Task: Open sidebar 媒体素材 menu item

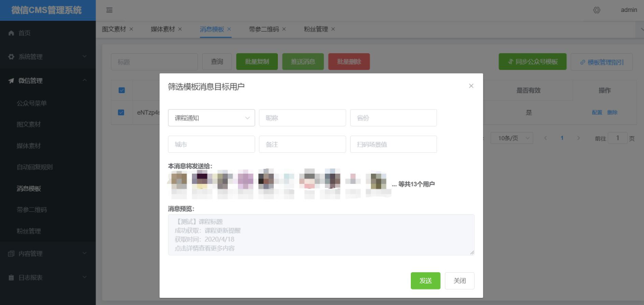Action: (48, 146)
